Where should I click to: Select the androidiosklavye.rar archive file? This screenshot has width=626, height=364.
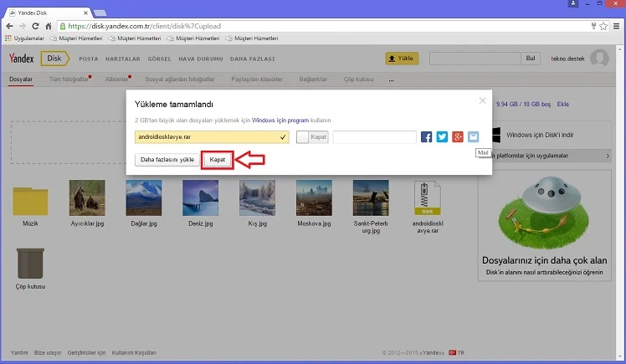click(427, 202)
